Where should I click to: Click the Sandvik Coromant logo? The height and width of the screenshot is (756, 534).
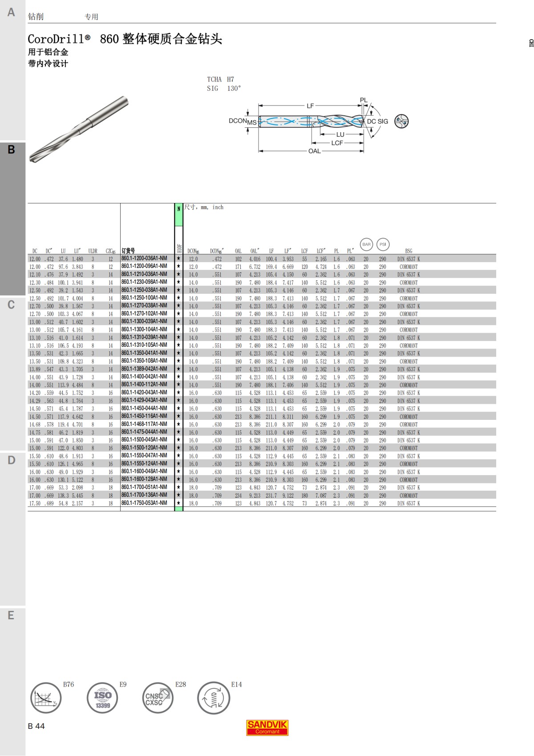pyautogui.click(x=267, y=728)
